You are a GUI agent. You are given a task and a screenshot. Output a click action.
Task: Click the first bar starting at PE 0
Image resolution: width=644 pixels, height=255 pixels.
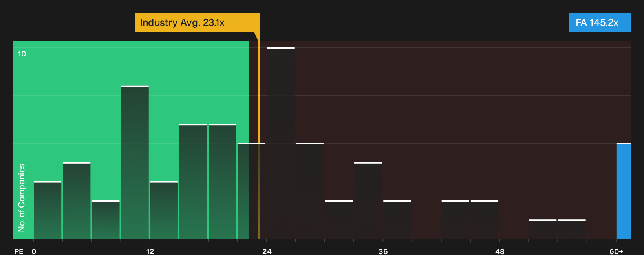48,210
